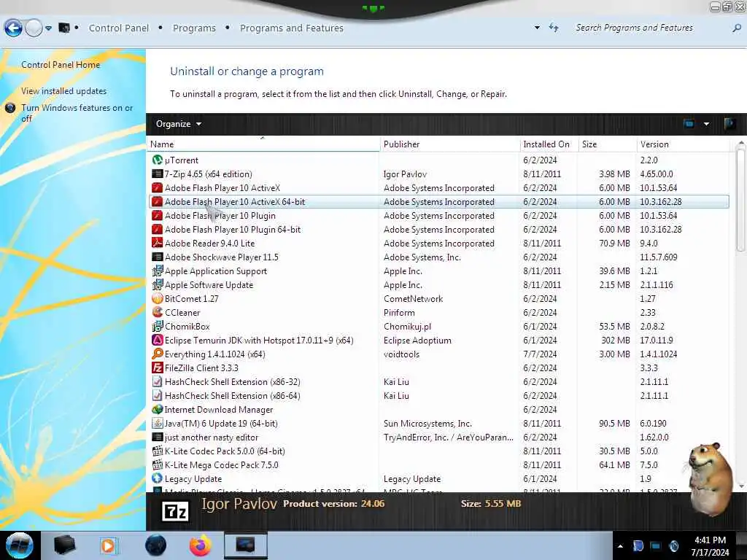This screenshot has width=747, height=560.
Task: Select HashCheck Shell Extension (x86-64) row
Action: tap(438, 395)
